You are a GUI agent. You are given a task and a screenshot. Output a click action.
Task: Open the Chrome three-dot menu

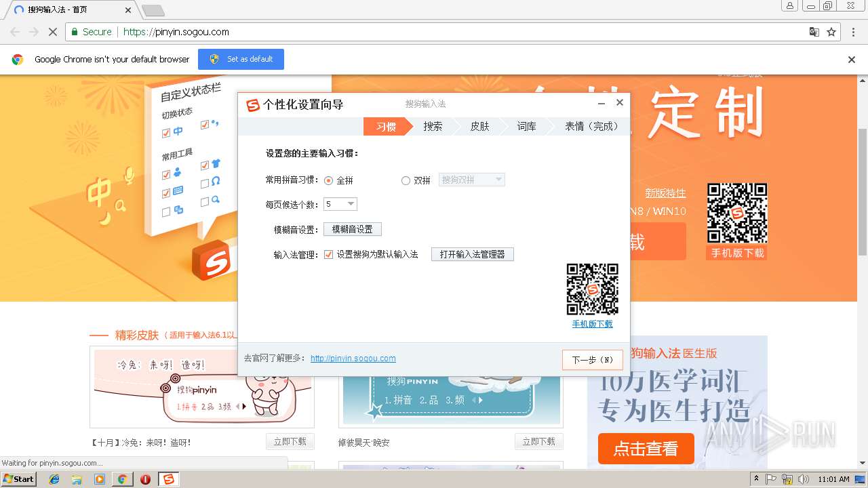[853, 32]
